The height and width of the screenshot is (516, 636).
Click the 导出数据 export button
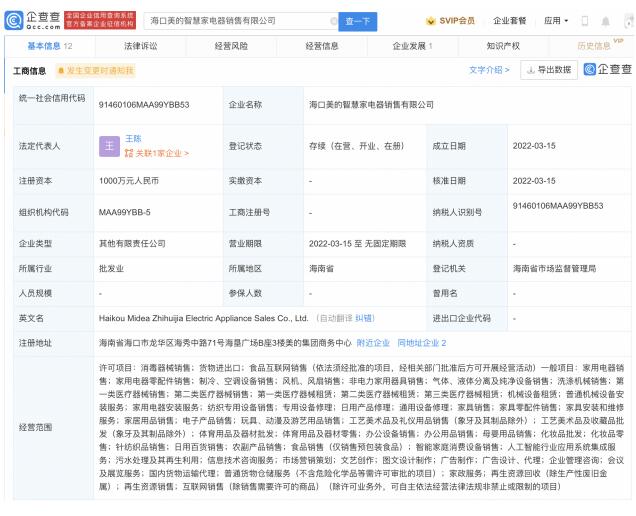[x=549, y=70]
